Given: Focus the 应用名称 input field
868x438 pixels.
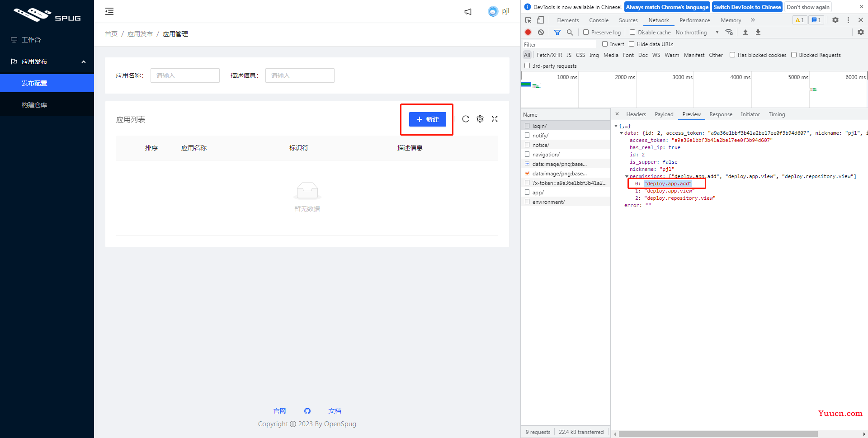Looking at the screenshot, I should 185,75.
